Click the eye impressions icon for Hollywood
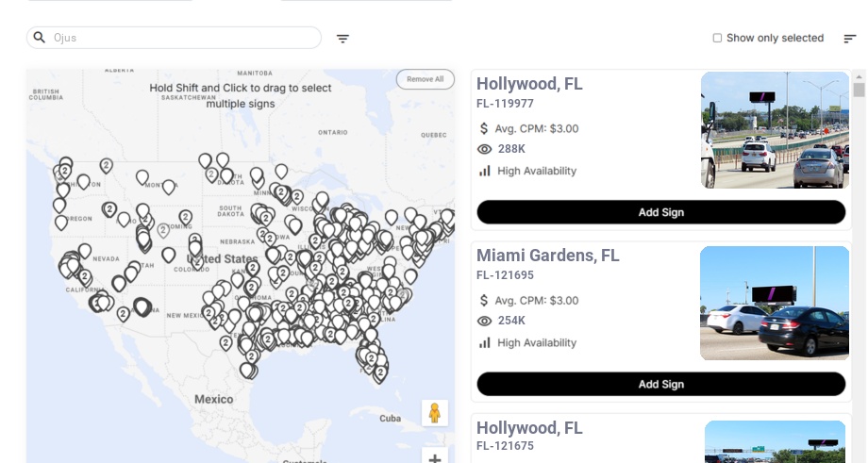The height and width of the screenshot is (463, 868). coord(485,149)
